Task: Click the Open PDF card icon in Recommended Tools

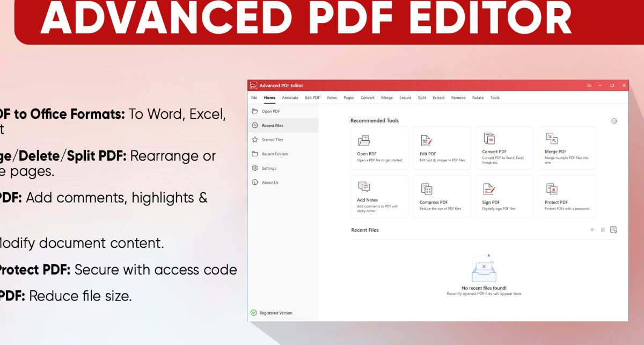Action: pos(364,141)
